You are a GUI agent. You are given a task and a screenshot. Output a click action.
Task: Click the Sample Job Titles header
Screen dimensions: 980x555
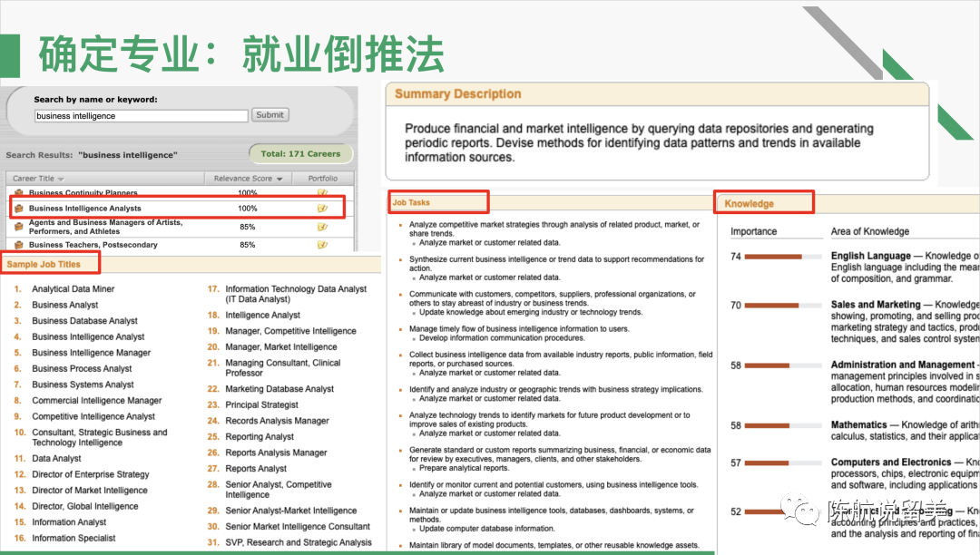44,265
